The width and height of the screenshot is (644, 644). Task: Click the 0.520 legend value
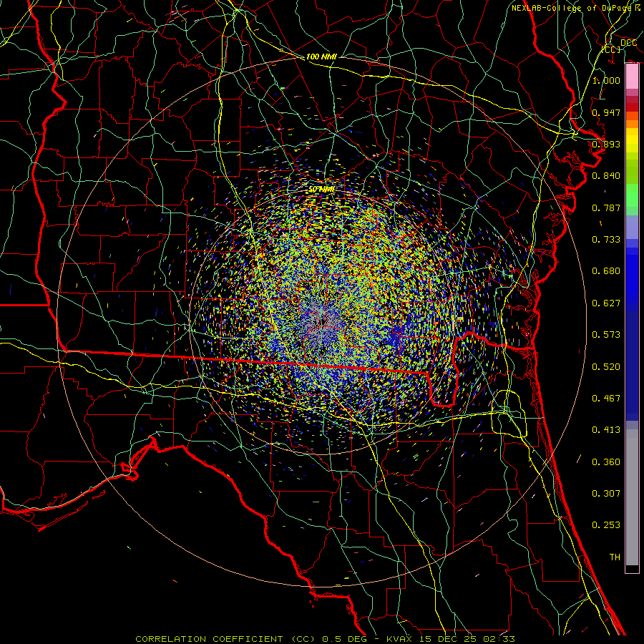[x=606, y=367]
